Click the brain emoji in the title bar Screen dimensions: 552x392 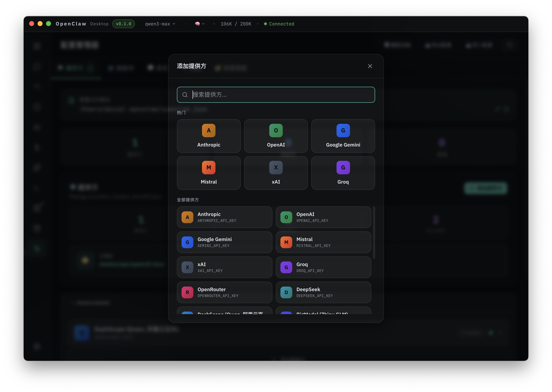click(x=198, y=24)
